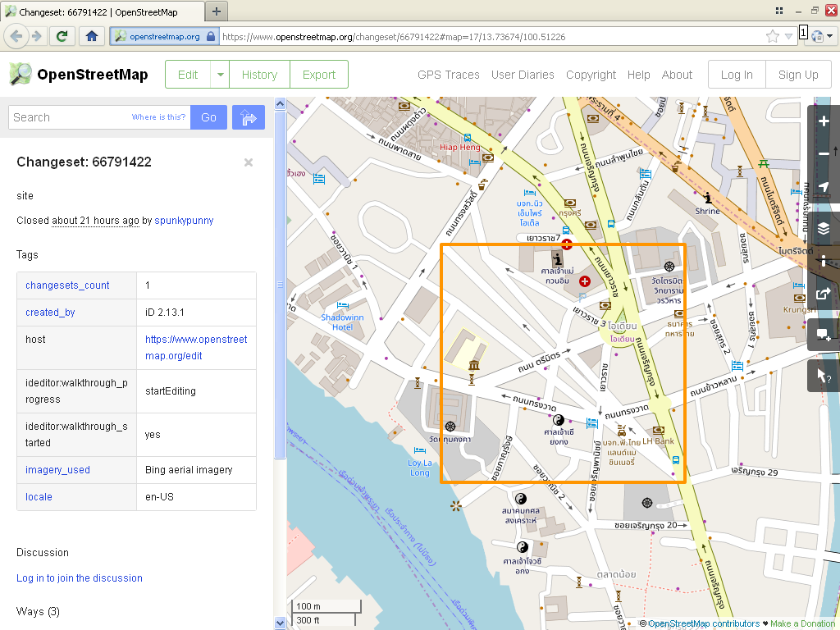Click the Sign Up button
Screen dimensions: 840x630
click(798, 75)
